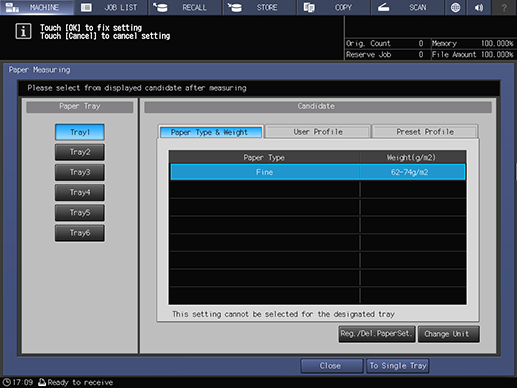Screen dimensions: 517x388
Task: Switch to the Preset Profile tab
Action: click(x=425, y=132)
